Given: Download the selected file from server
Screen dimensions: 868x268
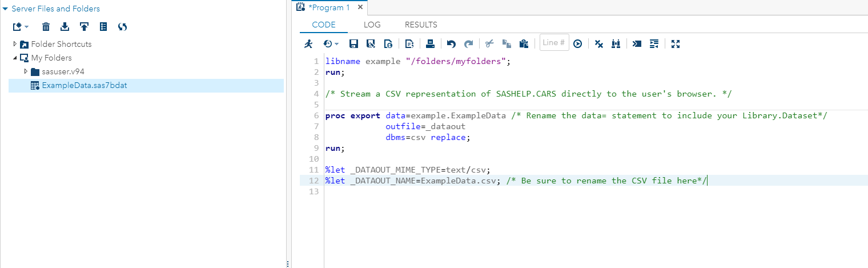Looking at the screenshot, I should pos(65,27).
